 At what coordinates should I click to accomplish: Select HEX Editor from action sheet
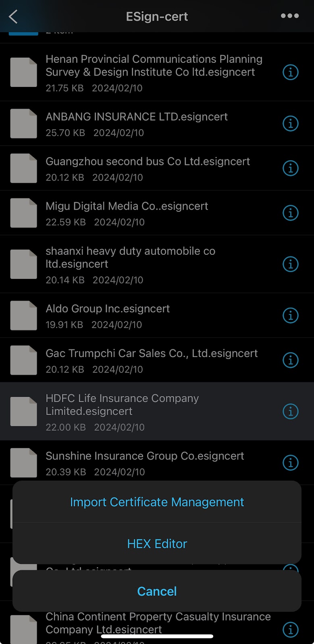point(157,544)
